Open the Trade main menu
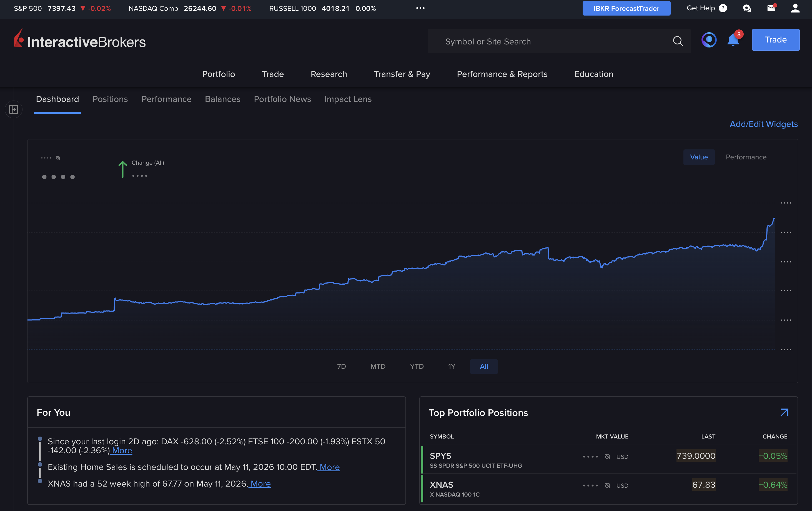 coord(273,74)
